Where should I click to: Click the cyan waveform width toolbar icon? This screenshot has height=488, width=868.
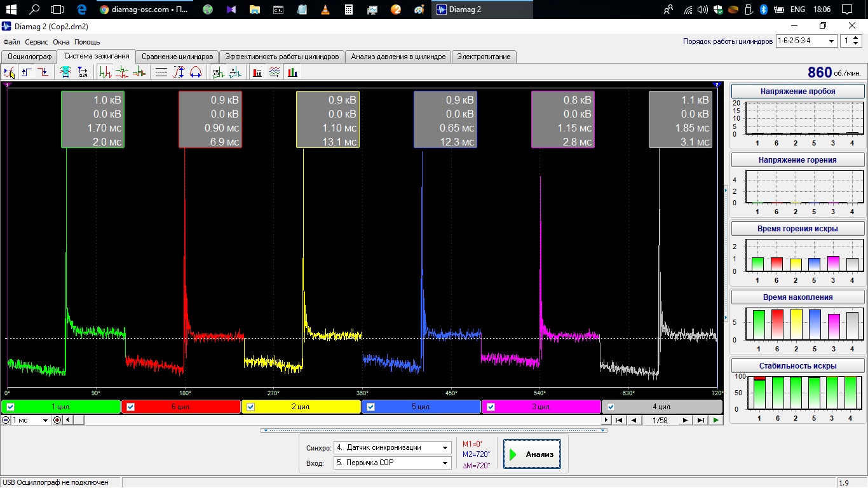[x=65, y=72]
